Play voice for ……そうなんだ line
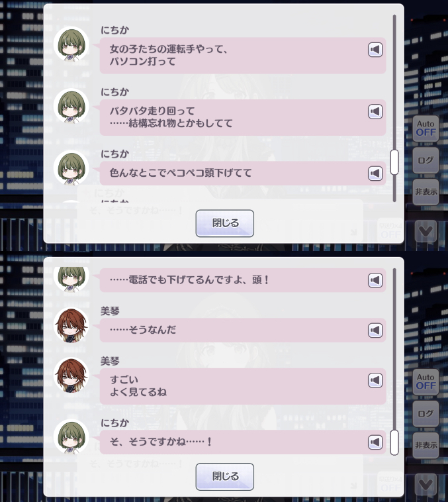The height and width of the screenshot is (502, 448). (x=375, y=330)
